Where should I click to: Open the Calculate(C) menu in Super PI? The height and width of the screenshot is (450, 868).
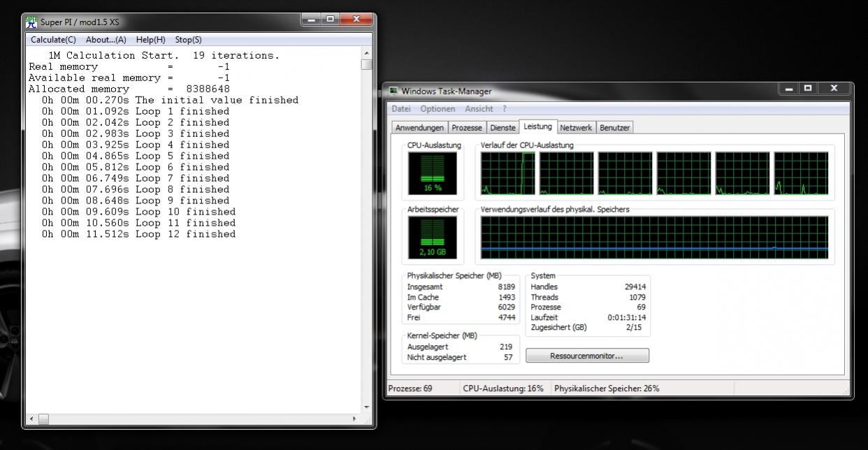click(53, 40)
